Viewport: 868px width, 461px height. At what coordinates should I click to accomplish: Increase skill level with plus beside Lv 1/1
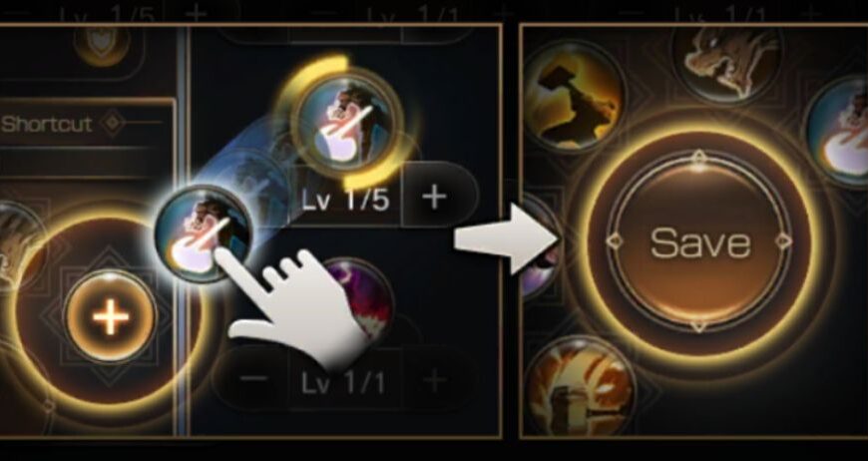tap(435, 379)
